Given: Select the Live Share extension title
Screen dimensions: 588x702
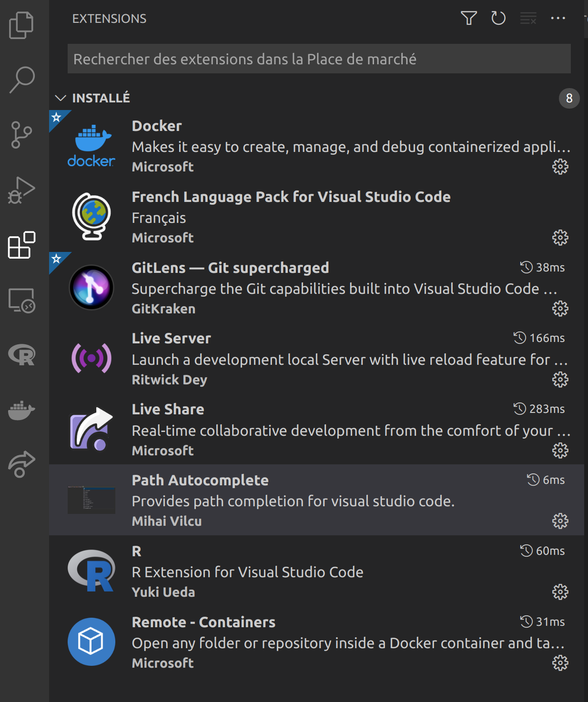Looking at the screenshot, I should pos(168,409).
